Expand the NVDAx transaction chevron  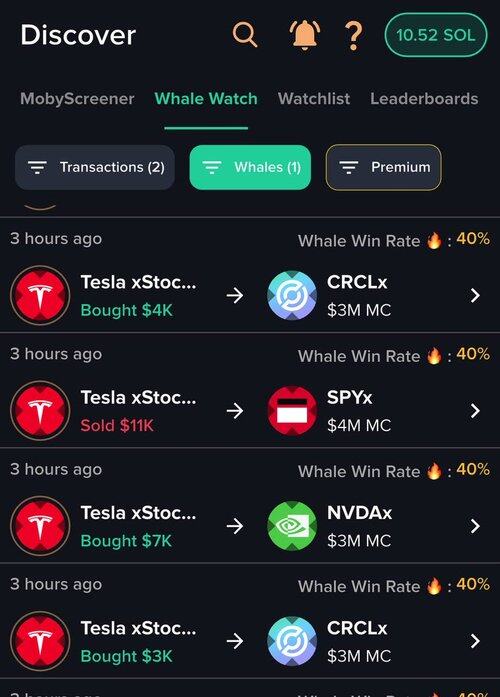click(475, 526)
